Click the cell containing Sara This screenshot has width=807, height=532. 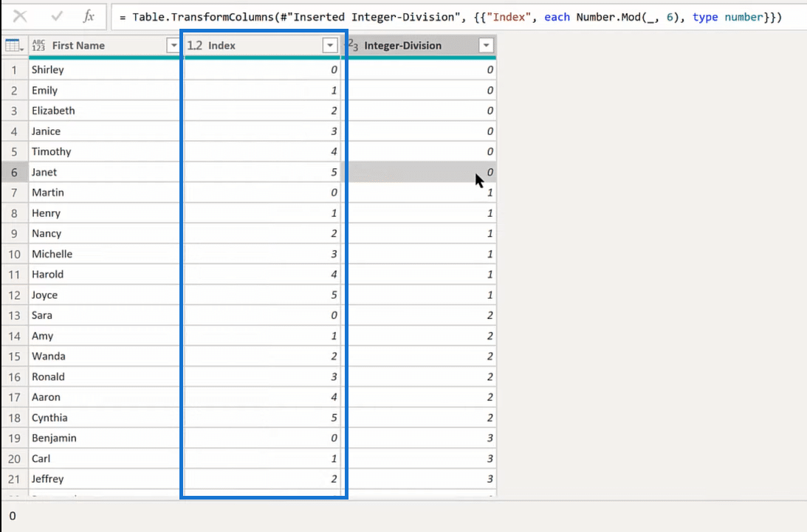click(104, 315)
